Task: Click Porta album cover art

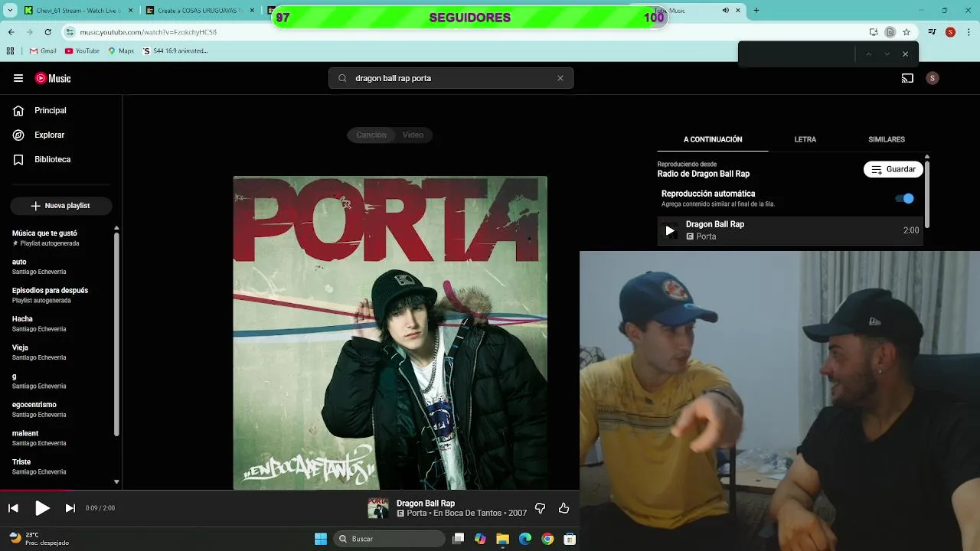Action: (390, 332)
